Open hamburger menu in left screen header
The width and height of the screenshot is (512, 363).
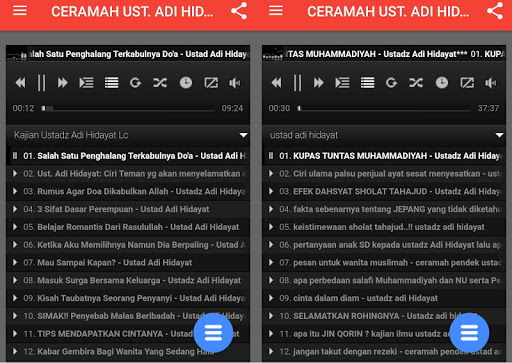pyautogui.click(x=20, y=11)
